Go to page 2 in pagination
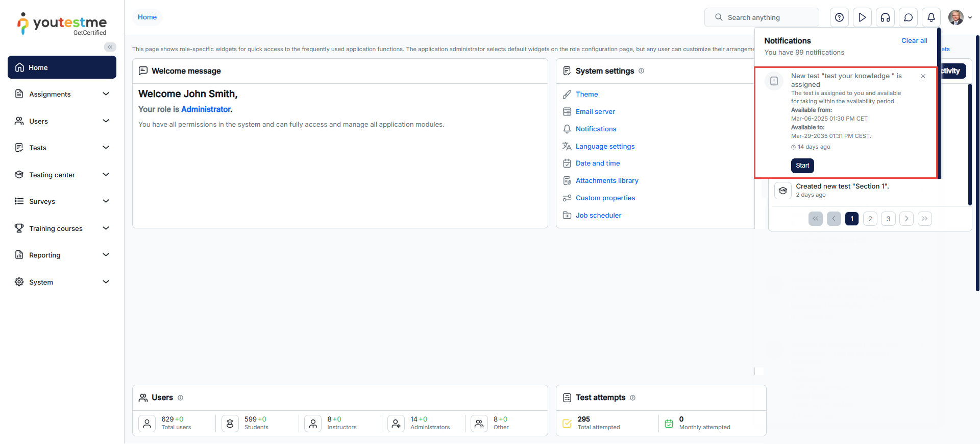980x444 pixels. (x=870, y=219)
